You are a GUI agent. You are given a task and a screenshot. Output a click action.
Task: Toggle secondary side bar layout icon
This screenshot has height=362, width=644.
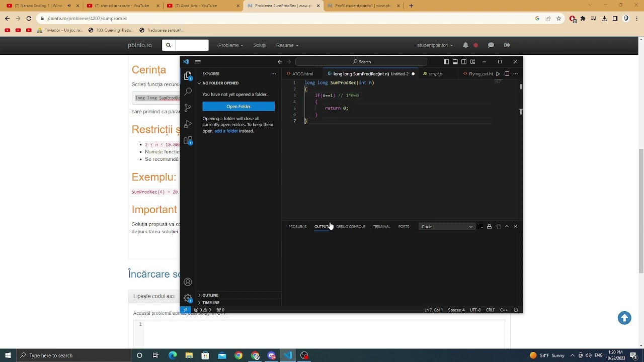pos(464,62)
